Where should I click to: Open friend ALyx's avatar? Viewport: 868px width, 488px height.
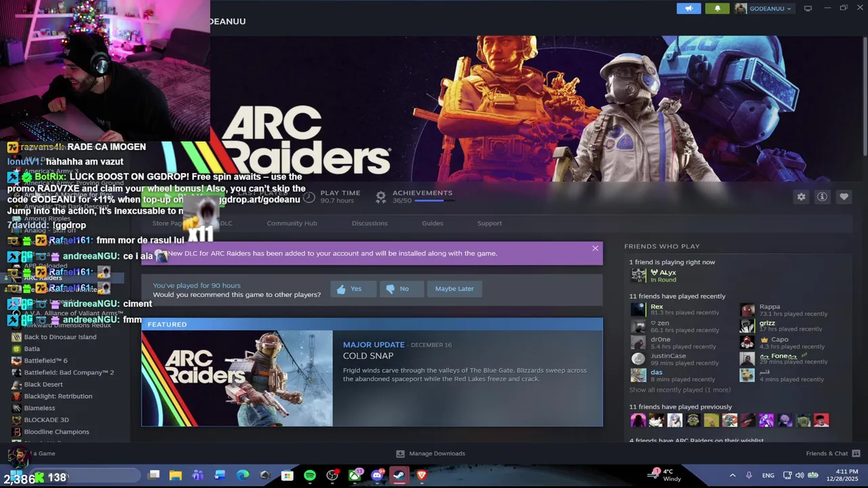(x=638, y=275)
